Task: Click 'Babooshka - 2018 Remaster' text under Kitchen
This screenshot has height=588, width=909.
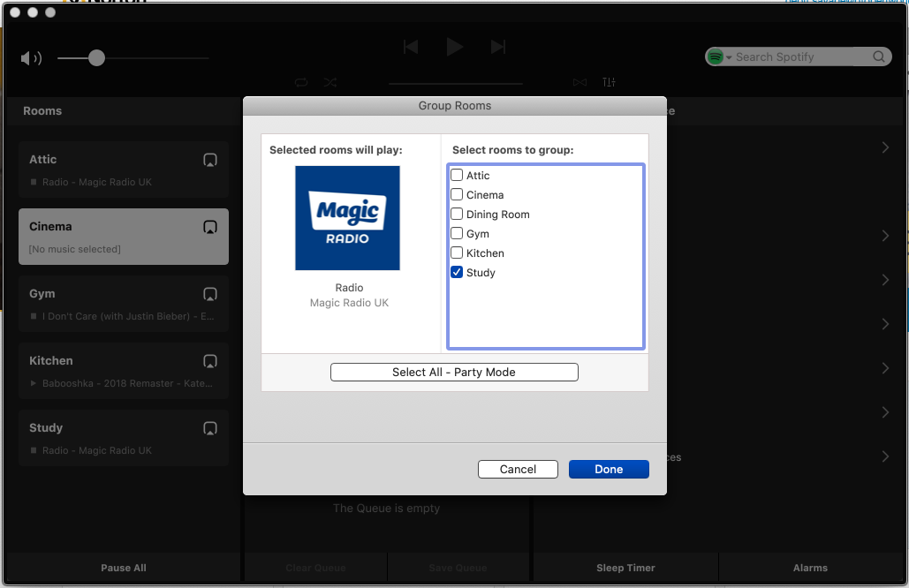Action: pos(127,383)
